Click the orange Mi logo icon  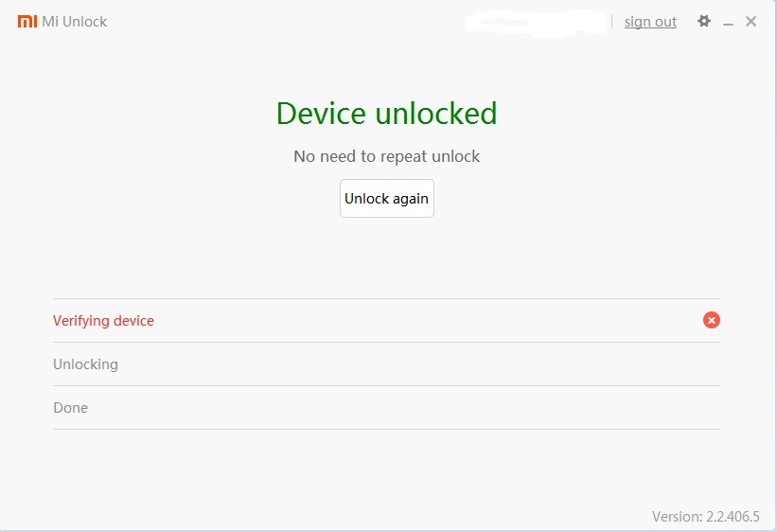(x=26, y=21)
